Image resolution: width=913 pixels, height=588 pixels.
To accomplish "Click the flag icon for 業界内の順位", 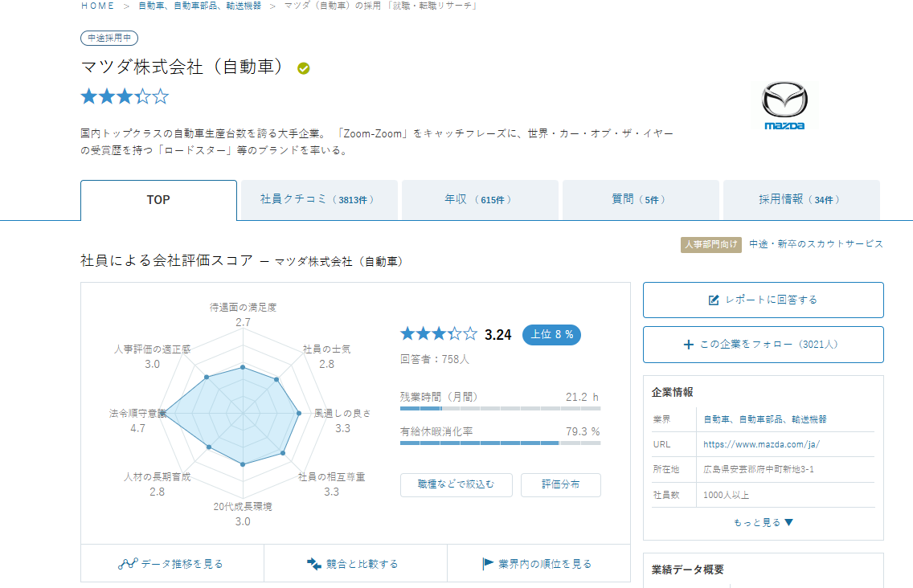I will (x=487, y=564).
